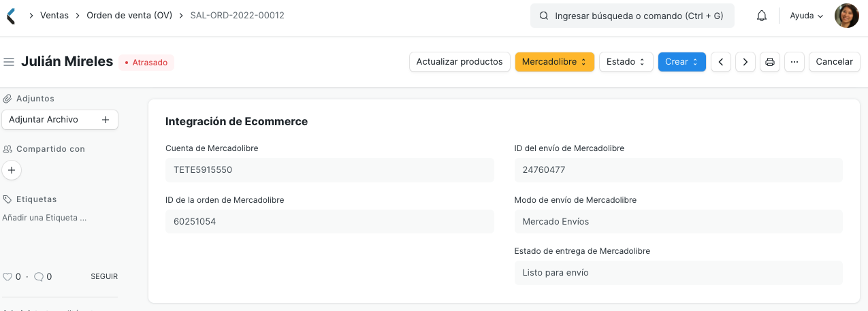Click the paperclip Adjuntos icon

(7, 99)
